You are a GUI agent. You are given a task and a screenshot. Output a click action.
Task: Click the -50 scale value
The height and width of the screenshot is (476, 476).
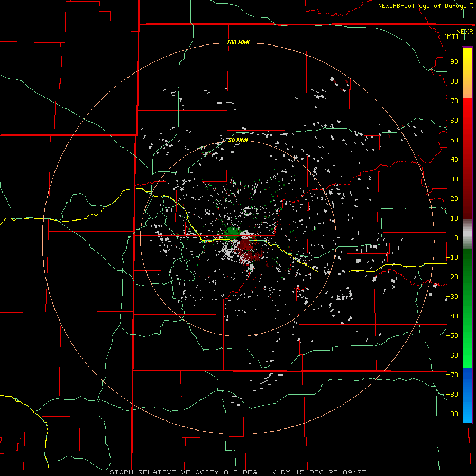tap(452, 336)
